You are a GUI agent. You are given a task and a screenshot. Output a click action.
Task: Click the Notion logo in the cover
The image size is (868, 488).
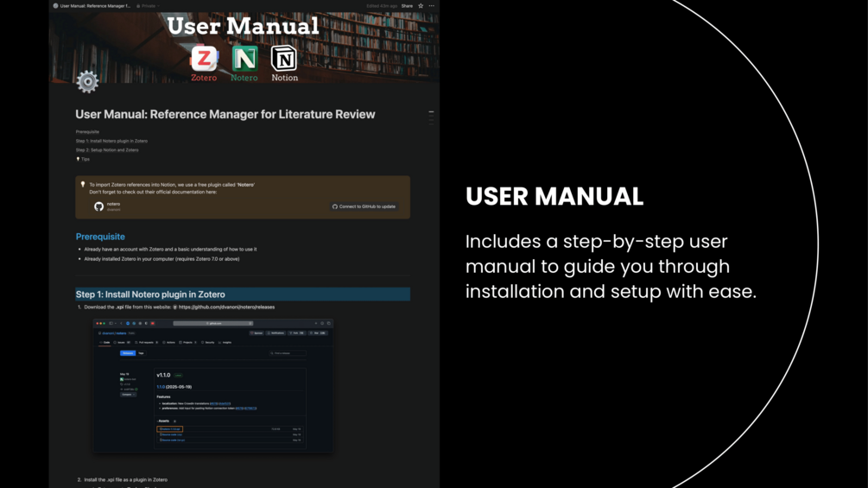pyautogui.click(x=284, y=59)
